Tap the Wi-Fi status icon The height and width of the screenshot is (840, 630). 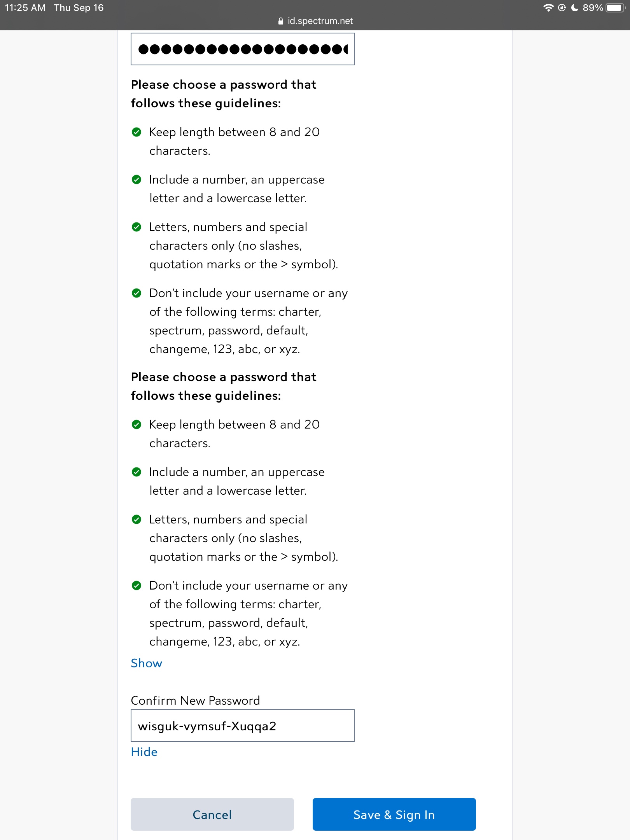point(548,8)
